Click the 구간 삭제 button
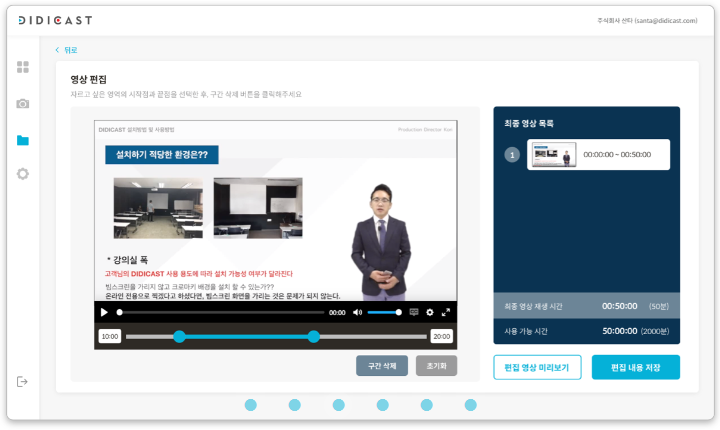The width and height of the screenshot is (720, 430). 382,366
